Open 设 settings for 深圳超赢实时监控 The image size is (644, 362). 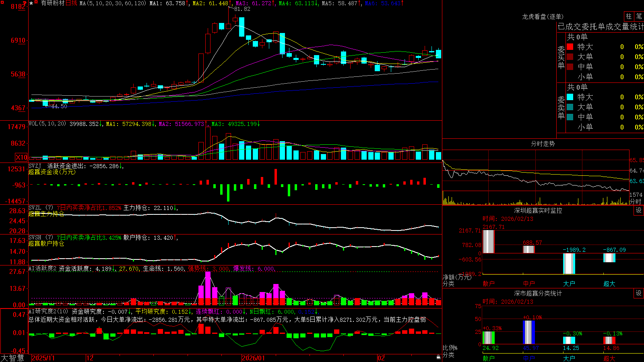(639, 210)
